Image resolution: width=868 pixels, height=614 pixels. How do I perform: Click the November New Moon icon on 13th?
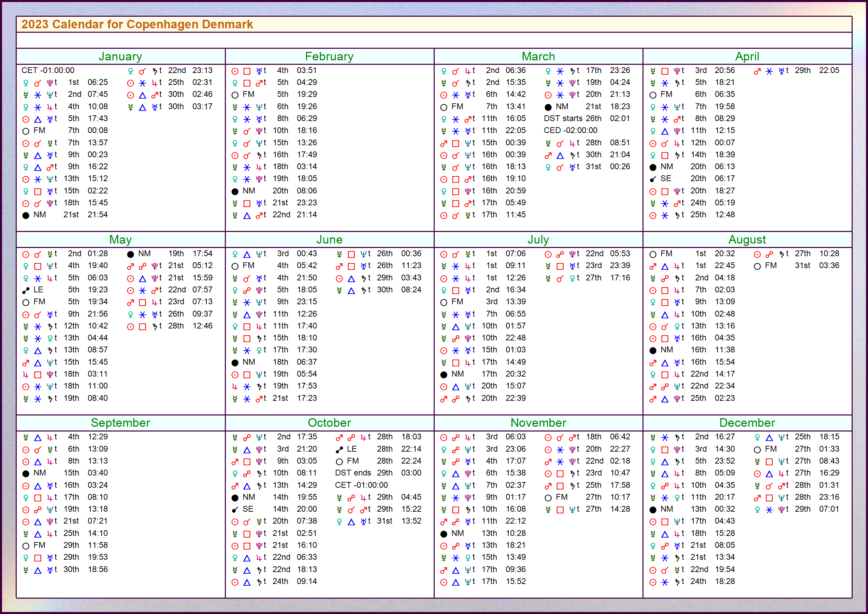[x=444, y=534]
